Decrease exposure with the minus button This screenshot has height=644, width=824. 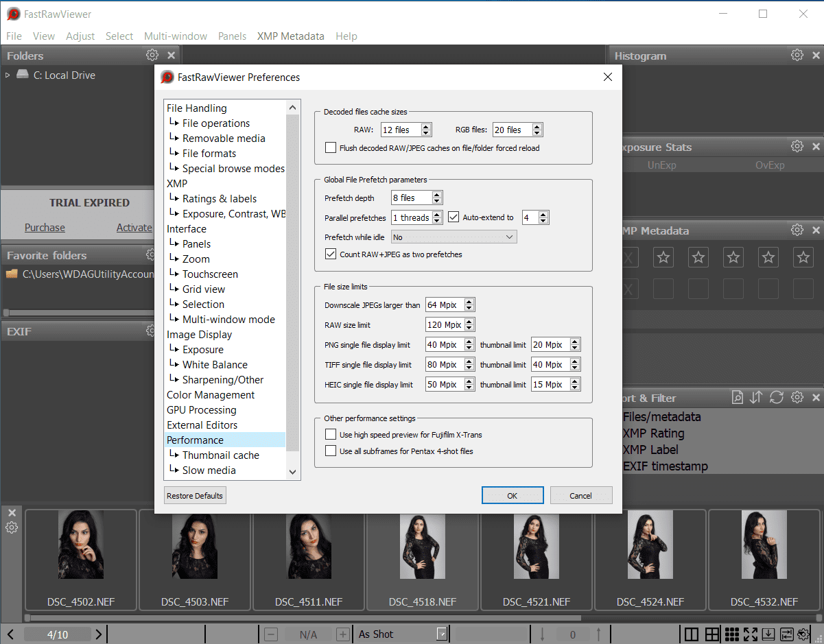(x=271, y=634)
